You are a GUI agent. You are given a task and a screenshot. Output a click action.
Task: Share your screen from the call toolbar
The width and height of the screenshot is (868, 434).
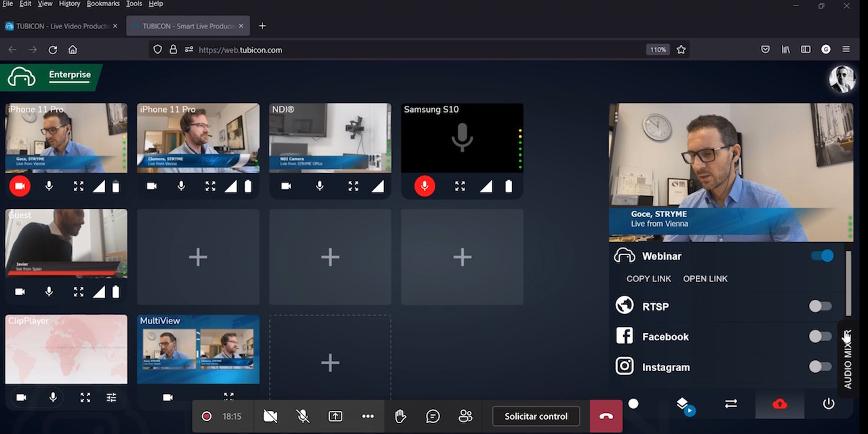pyautogui.click(x=336, y=416)
